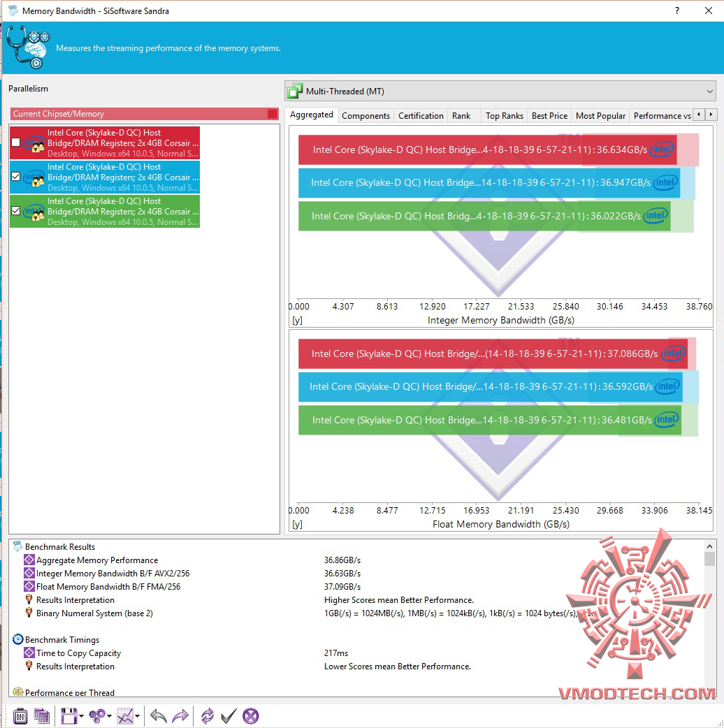Screen dimensions: 724x728
Task: Open the module settings toolbar icon
Action: (x=20, y=716)
